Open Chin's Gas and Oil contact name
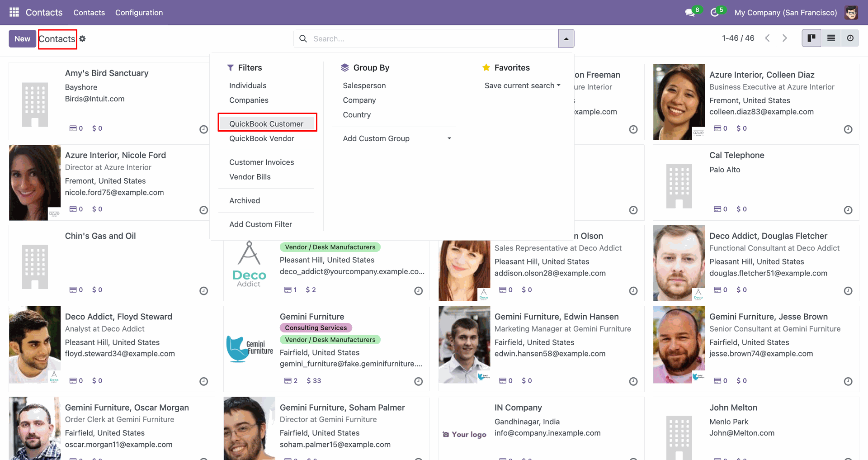The height and width of the screenshot is (460, 868). [100, 236]
